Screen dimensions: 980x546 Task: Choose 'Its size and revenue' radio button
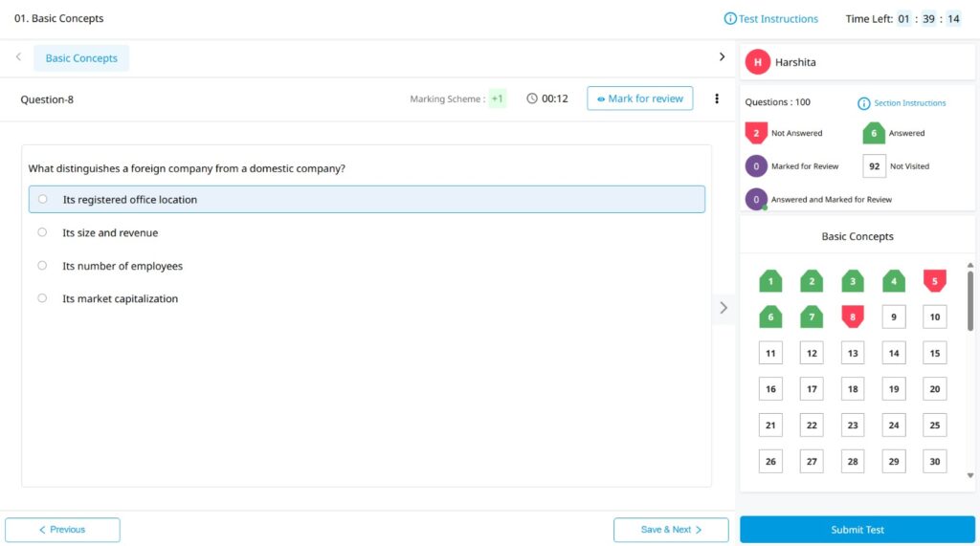[x=42, y=232]
